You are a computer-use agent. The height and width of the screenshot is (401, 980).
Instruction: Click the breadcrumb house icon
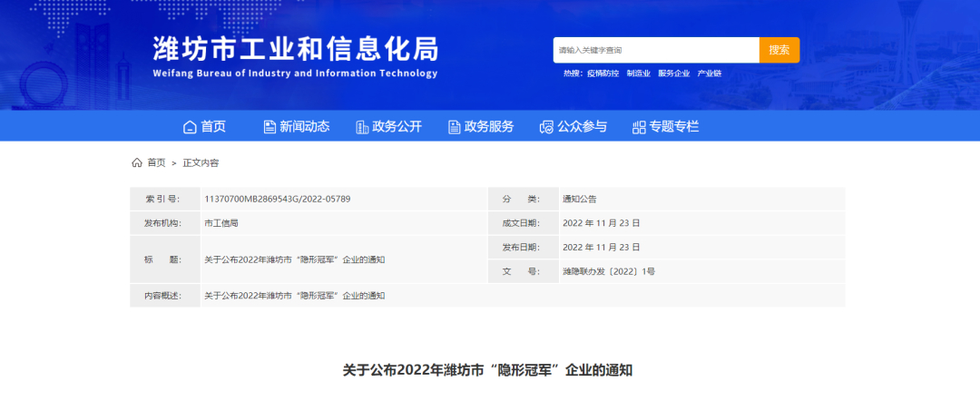click(x=137, y=163)
